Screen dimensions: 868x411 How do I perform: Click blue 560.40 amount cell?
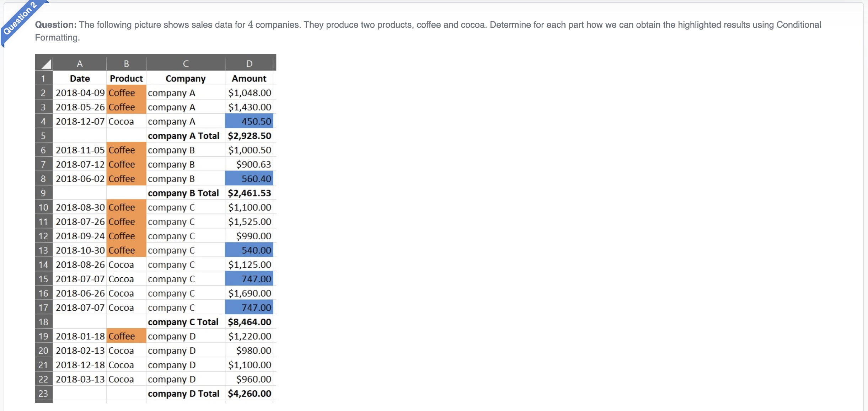tap(249, 179)
